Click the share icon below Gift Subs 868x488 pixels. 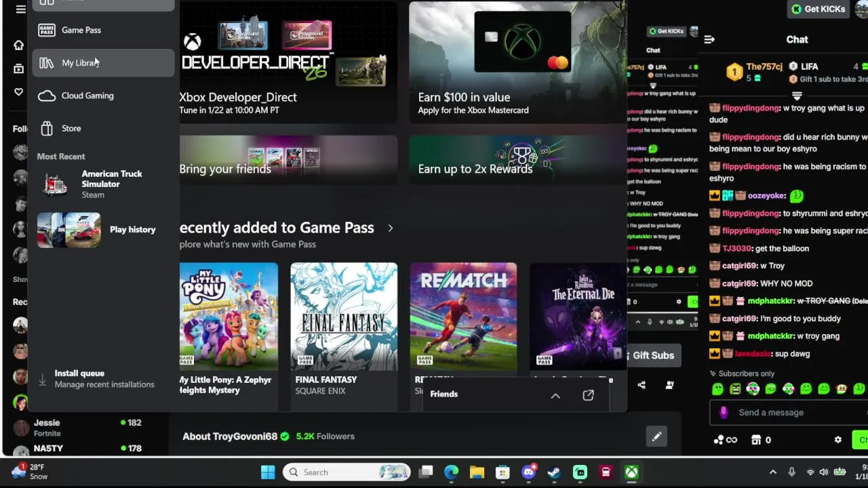tap(642, 385)
